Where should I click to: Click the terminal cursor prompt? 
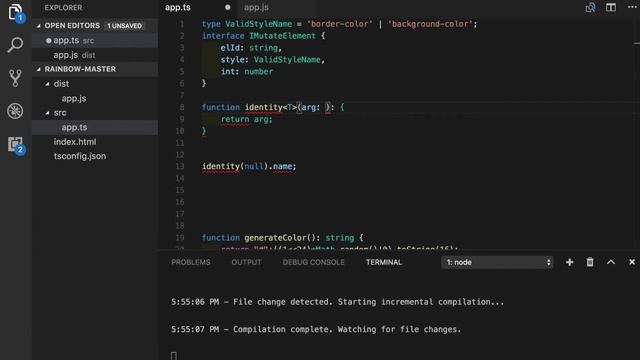point(174,356)
